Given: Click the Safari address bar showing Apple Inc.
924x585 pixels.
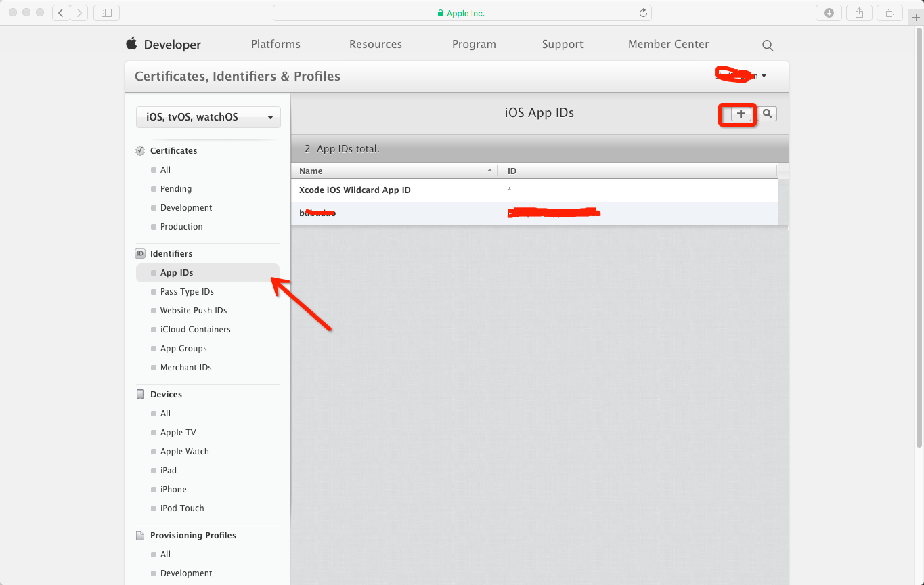Looking at the screenshot, I should (x=462, y=13).
